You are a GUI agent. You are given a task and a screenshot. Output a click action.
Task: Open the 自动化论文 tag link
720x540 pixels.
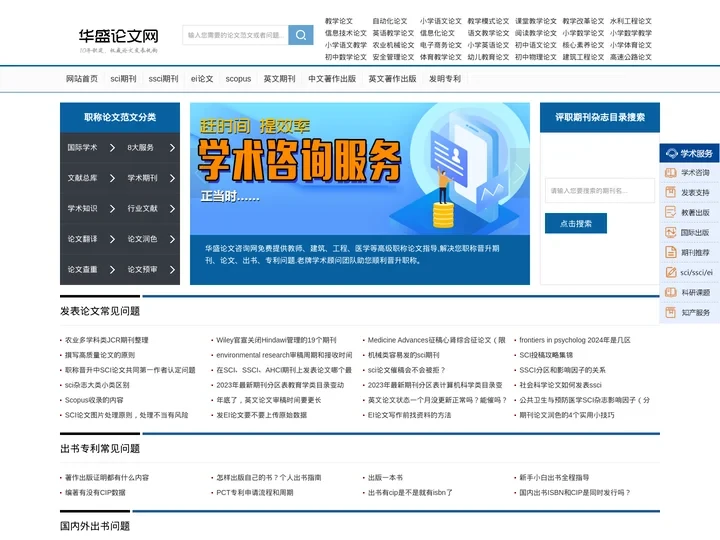390,21
